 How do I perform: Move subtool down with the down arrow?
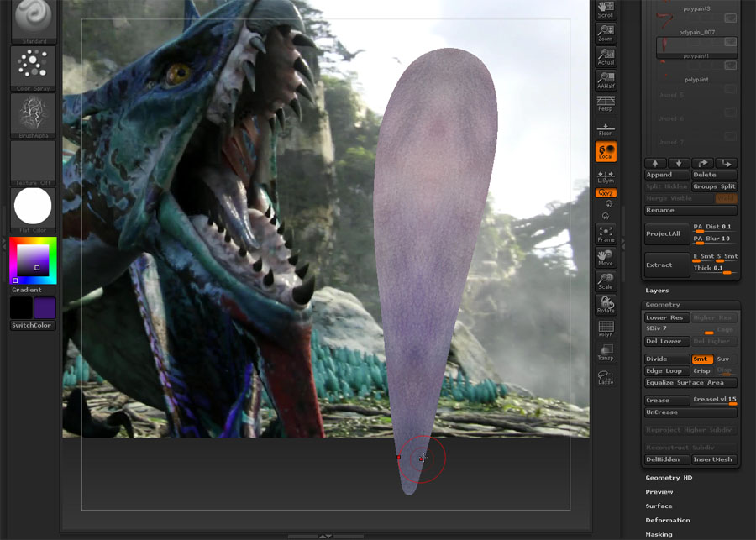(679, 163)
